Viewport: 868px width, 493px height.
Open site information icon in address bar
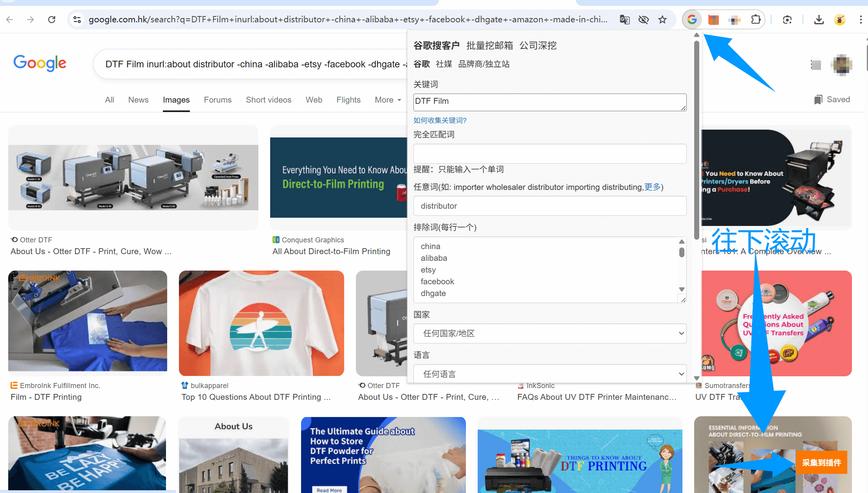point(77,20)
